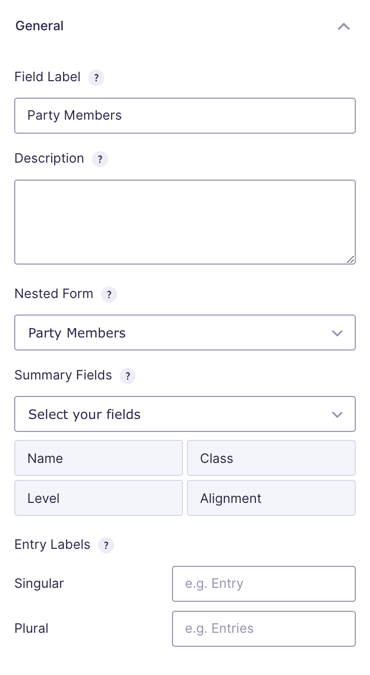Open the Select your fields dropdown

[x=185, y=414]
